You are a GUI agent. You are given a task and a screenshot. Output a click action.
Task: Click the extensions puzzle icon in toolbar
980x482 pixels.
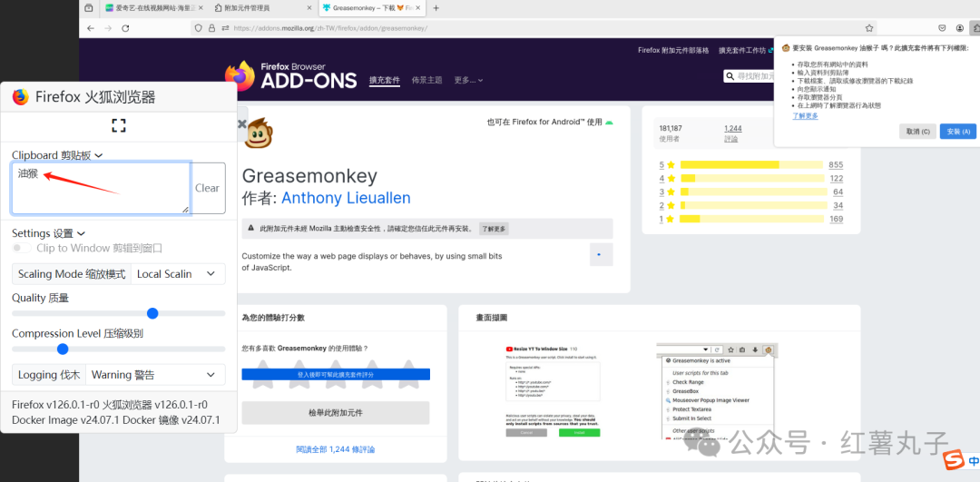[x=975, y=28]
